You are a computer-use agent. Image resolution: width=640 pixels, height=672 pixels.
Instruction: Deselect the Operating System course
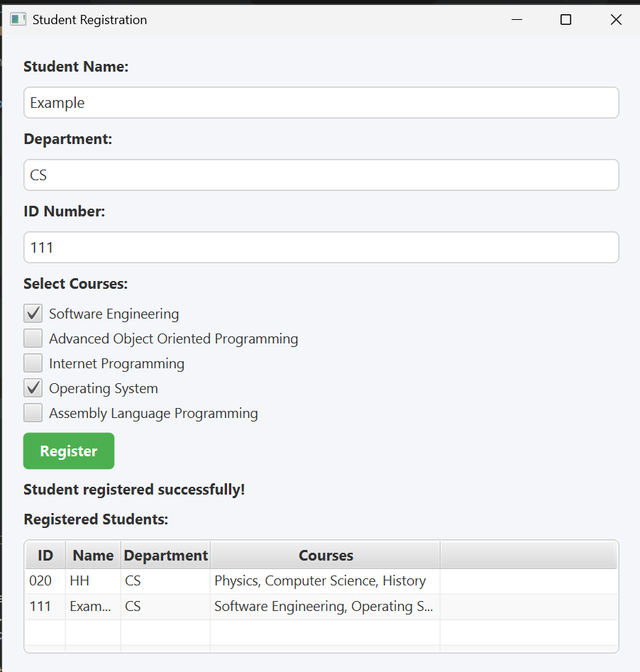pos(33,388)
